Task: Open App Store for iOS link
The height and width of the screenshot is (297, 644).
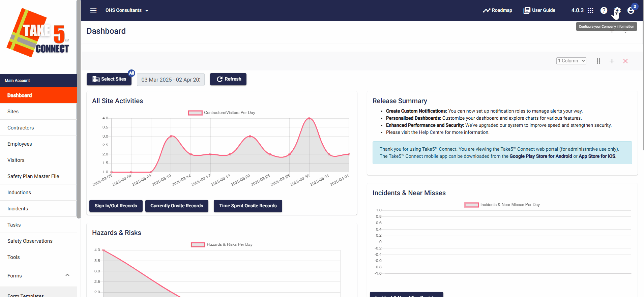Action: point(597,156)
